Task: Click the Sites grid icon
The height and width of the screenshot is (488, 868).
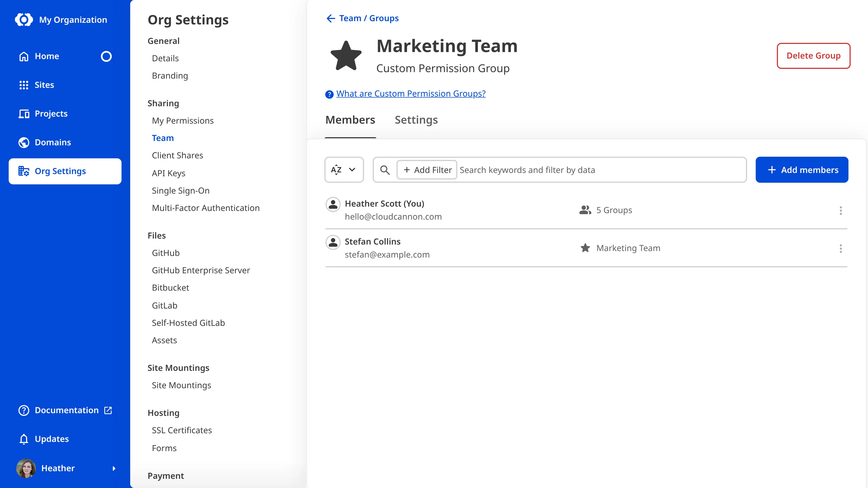Action: 24,85
